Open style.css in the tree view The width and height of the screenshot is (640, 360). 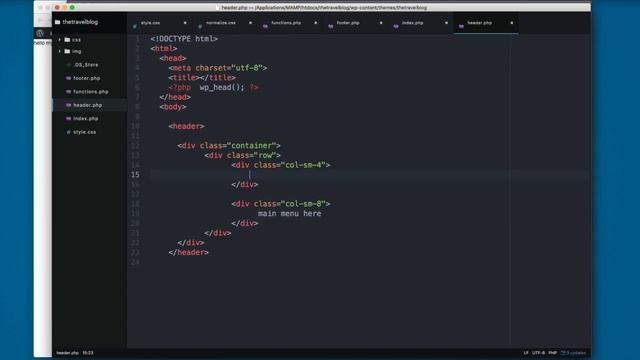click(84, 132)
